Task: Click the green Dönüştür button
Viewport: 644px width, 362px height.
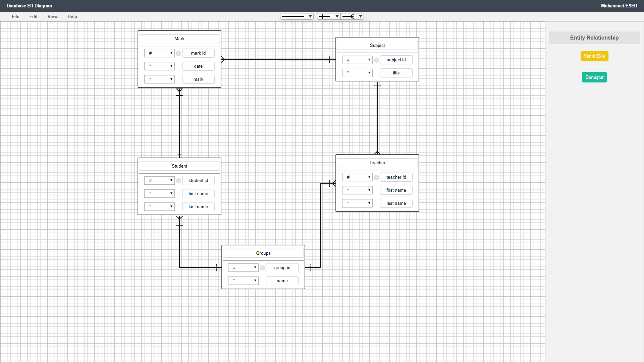Action: click(594, 77)
